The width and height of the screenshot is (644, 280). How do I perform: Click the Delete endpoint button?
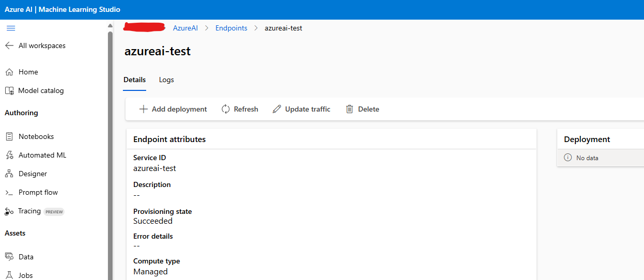point(363,109)
